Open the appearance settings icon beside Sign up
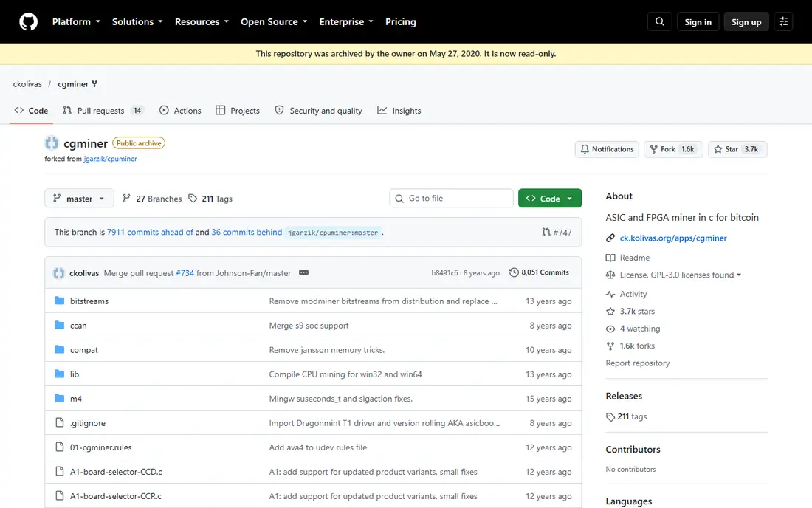The image size is (812, 508). (x=783, y=21)
